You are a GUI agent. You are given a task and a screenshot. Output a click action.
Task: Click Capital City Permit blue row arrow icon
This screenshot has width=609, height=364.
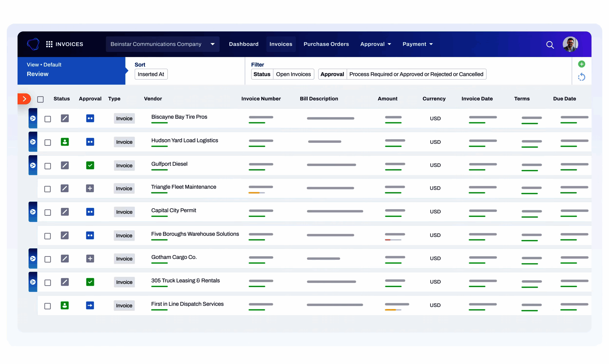tap(33, 212)
